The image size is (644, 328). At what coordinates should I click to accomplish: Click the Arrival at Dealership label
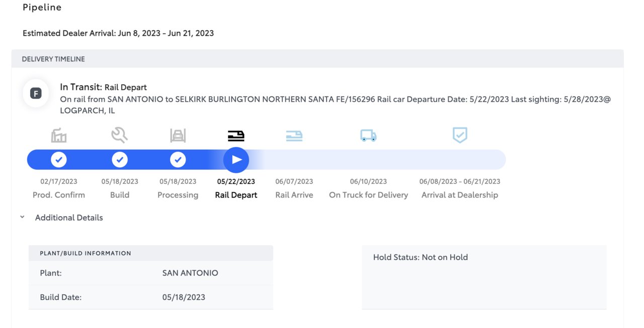[460, 195]
